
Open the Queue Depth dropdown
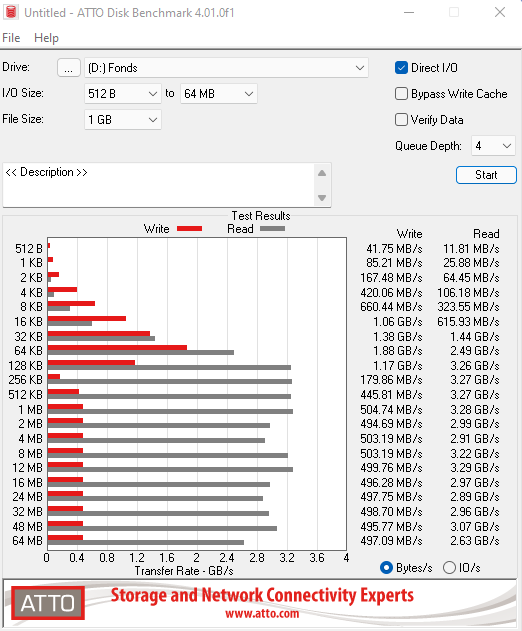[x=493, y=146]
